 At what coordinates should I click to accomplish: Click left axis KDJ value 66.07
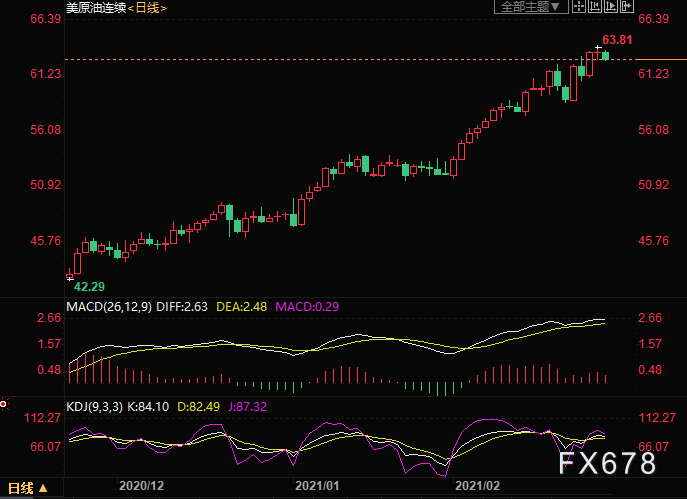point(46,446)
